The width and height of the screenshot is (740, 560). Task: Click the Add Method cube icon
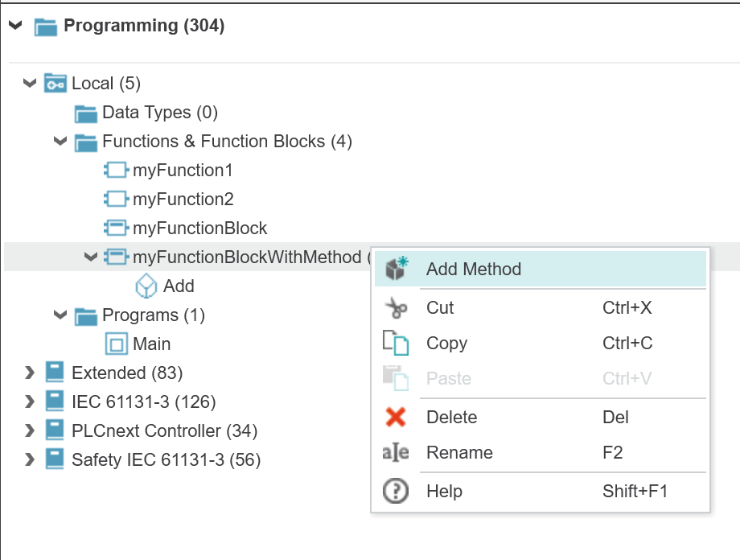[397, 269]
